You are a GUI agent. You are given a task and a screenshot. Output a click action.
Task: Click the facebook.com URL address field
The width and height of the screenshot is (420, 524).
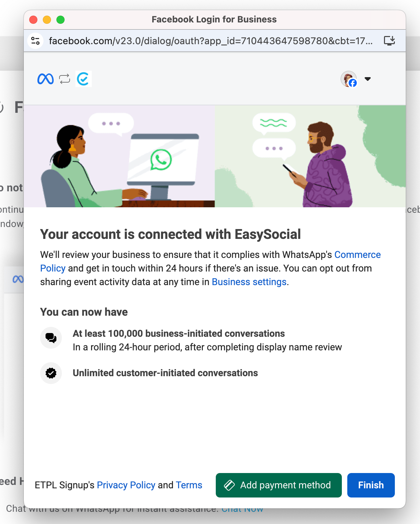211,41
